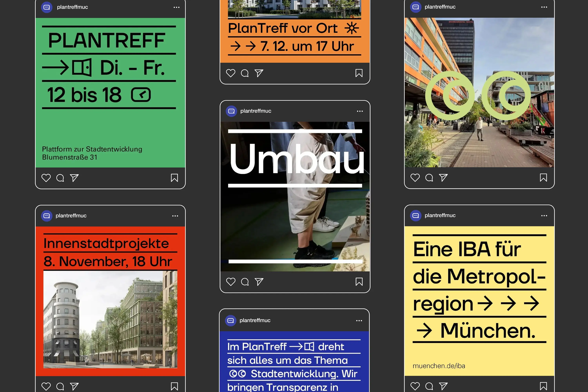The image size is (588, 392).
Task: Open three-dot menu on green PLANTREFF post
Action: pyautogui.click(x=177, y=7)
